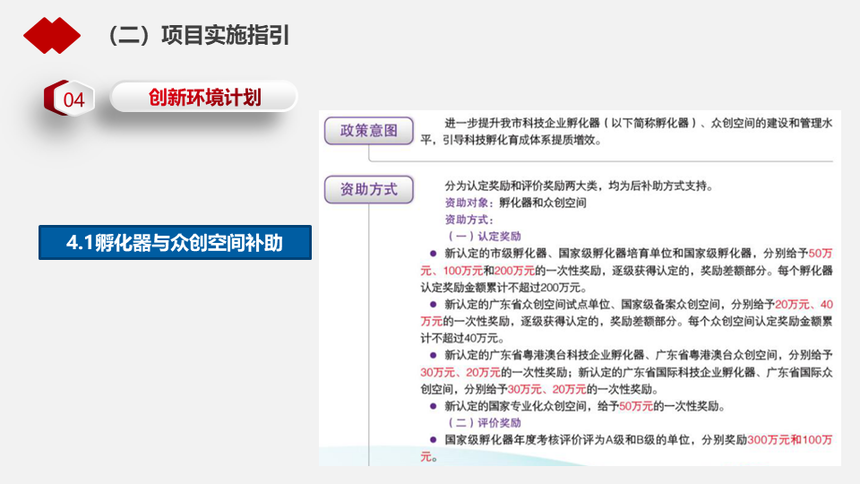Click the bullet text 新认定的广东省众创空间试点单位
Image resolution: width=860 pixels, height=484 pixels.
point(527,305)
